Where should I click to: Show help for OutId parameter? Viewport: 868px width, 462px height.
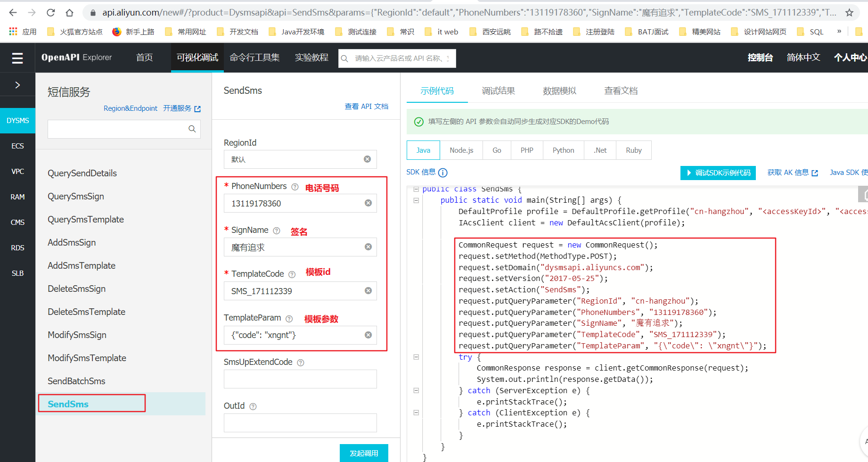[253, 406]
